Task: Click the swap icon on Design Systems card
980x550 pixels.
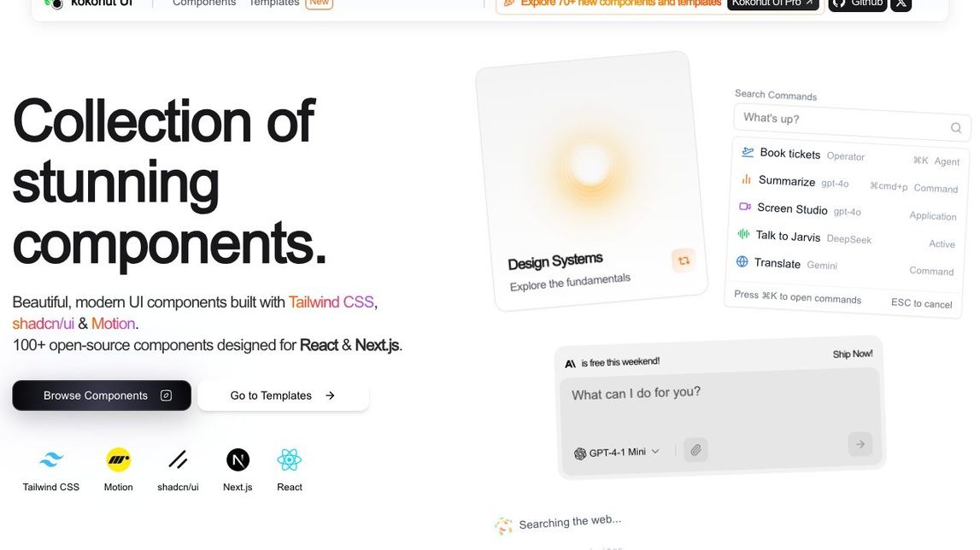Action: [x=684, y=260]
